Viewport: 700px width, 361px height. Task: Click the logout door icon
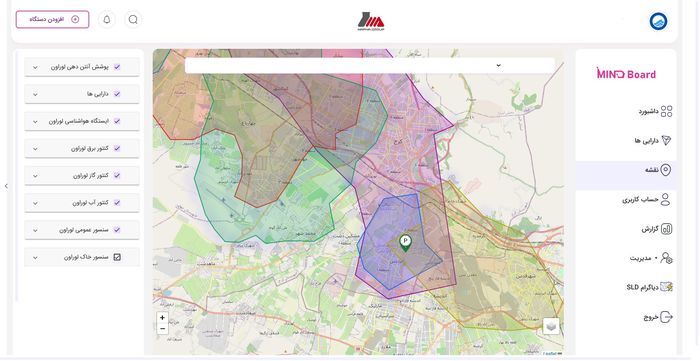666,317
